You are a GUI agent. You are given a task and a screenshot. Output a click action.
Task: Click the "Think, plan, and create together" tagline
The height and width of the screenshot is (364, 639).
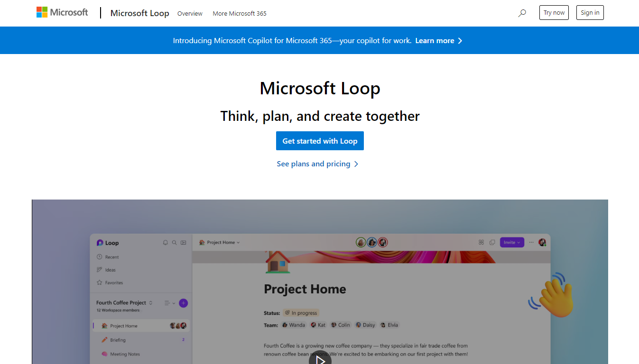[320, 116]
